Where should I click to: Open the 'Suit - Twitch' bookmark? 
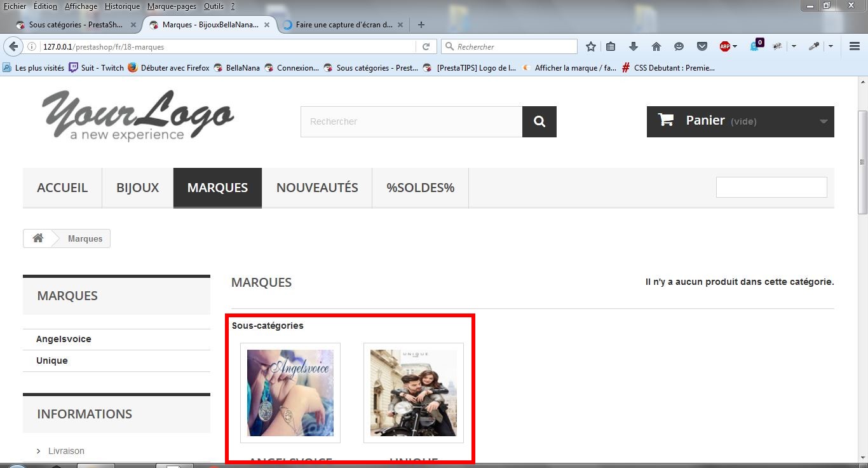click(97, 67)
